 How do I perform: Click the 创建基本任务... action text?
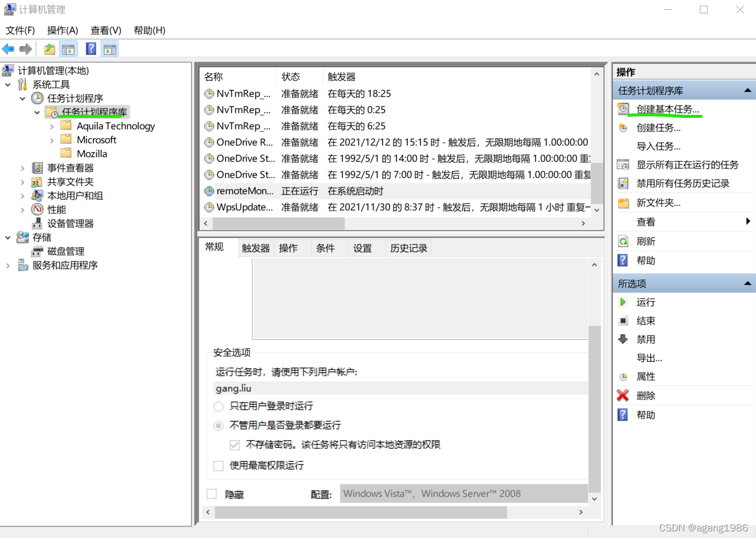coord(667,109)
